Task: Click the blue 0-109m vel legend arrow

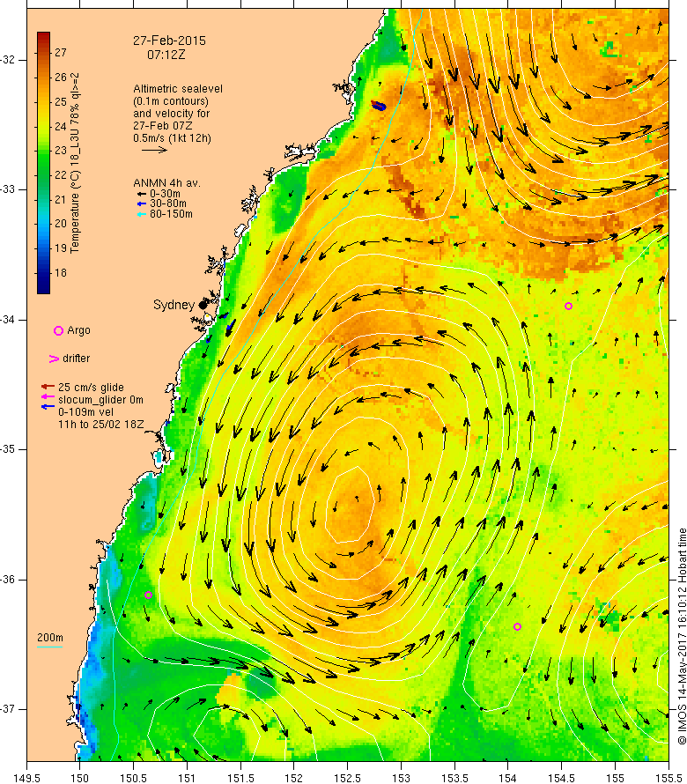Action: click(x=48, y=406)
